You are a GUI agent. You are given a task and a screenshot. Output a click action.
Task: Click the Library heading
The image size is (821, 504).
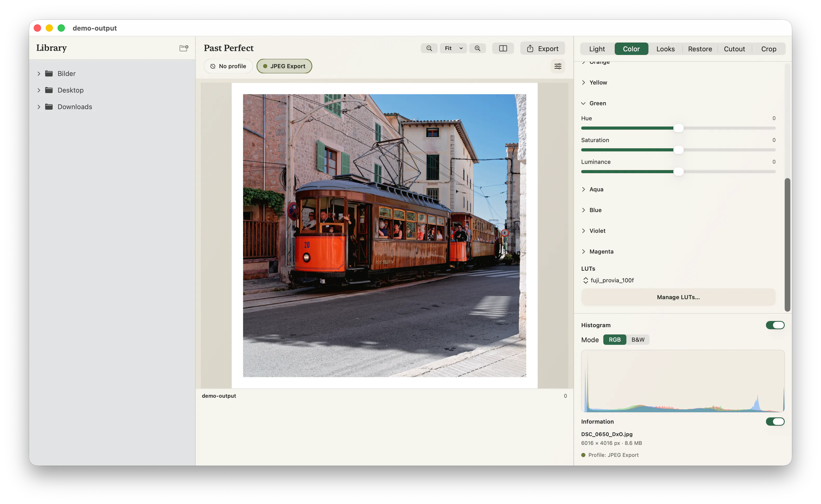[51, 48]
